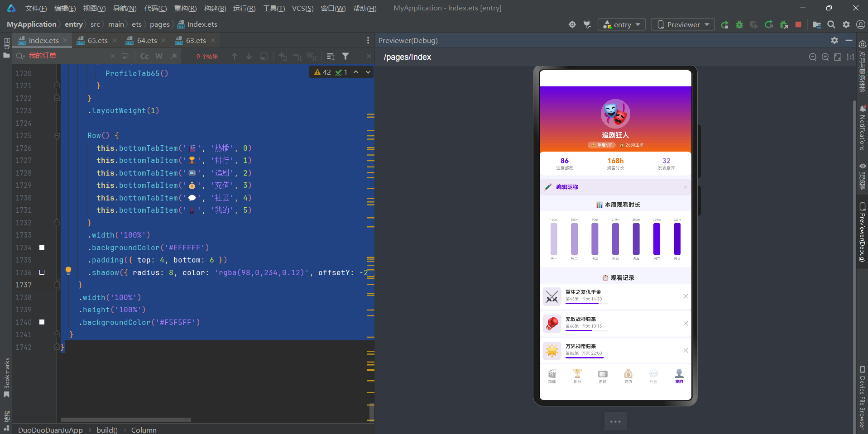Click MyApplication in breadcrumb path
The width and height of the screenshot is (868, 434).
click(x=31, y=24)
